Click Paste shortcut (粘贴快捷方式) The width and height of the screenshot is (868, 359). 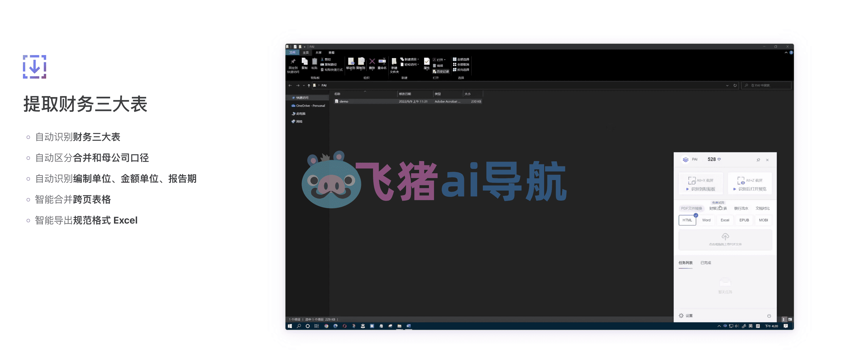(331, 70)
